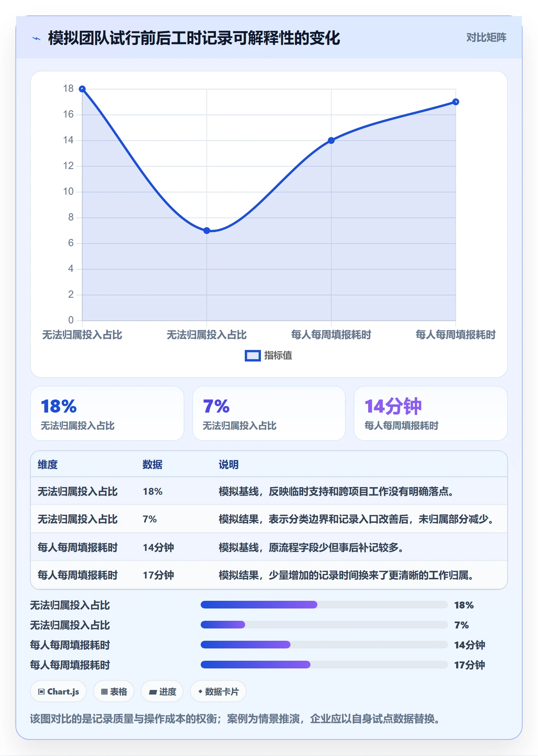
Task: Click the chart data point at value 14
Action: coord(331,141)
